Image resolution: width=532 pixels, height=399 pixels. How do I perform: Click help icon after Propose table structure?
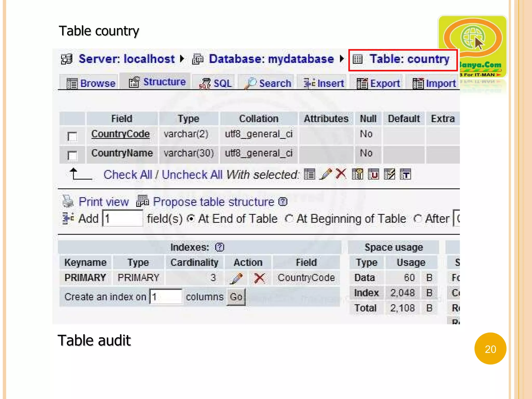283,202
